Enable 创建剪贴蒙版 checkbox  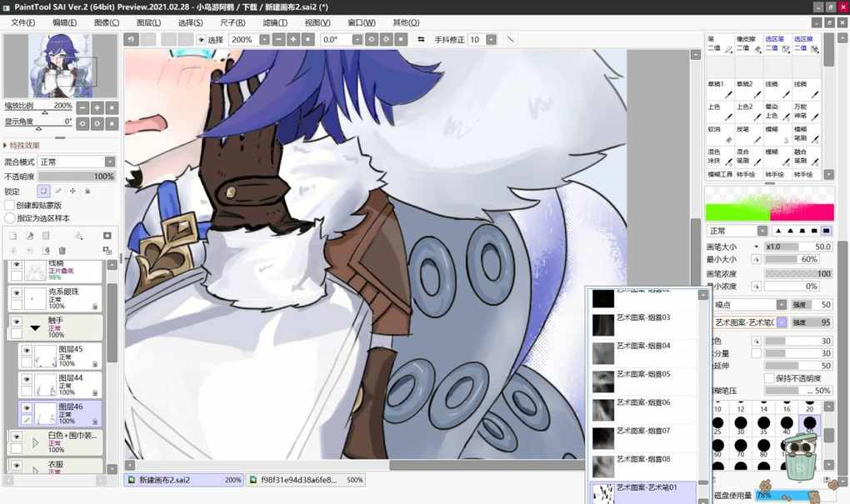tap(10, 205)
